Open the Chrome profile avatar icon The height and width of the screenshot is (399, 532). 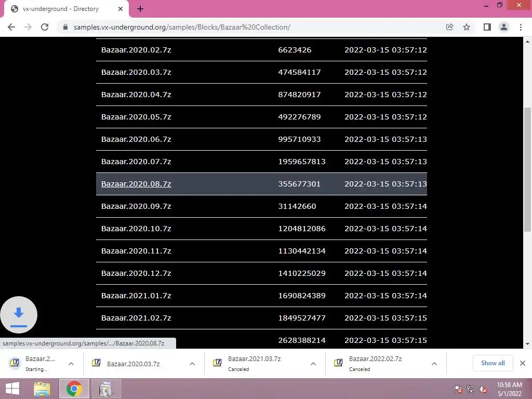(504, 27)
